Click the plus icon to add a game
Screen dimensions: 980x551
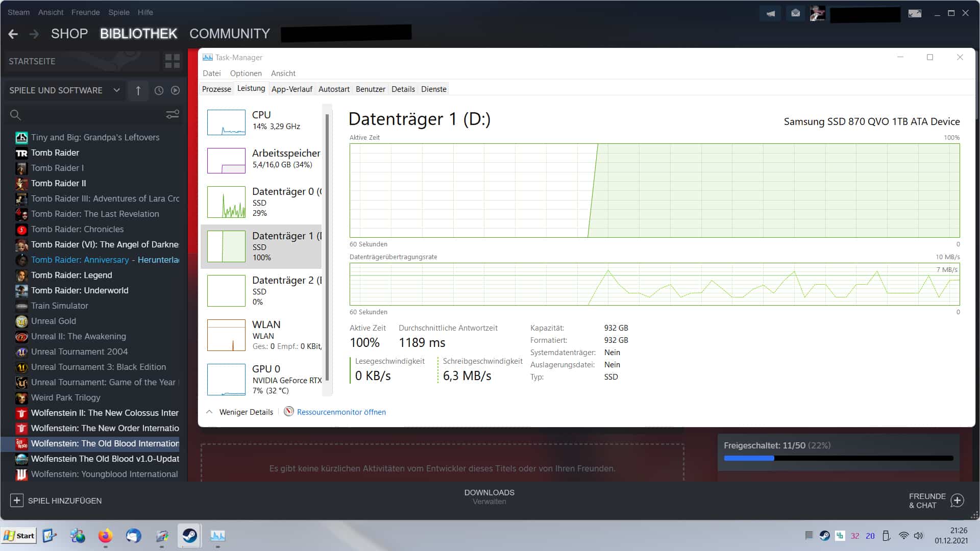(x=16, y=500)
